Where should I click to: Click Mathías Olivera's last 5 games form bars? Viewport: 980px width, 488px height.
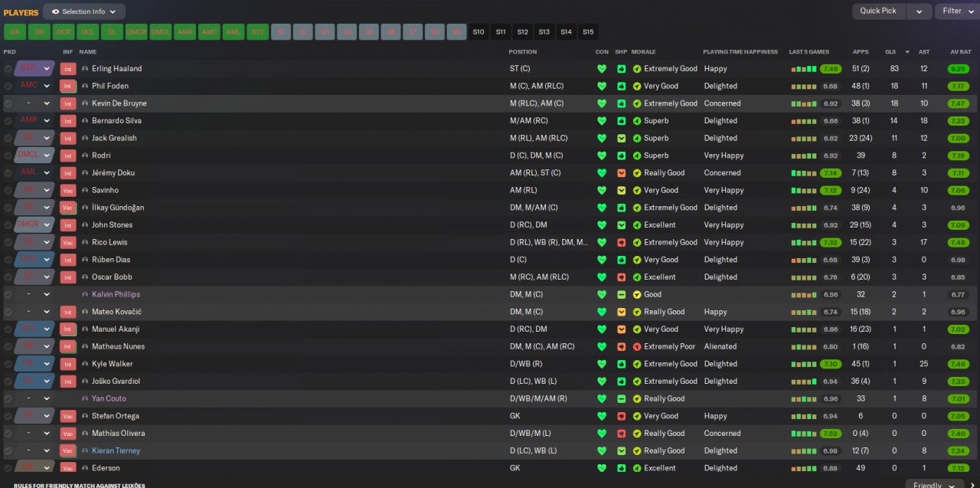tap(804, 434)
